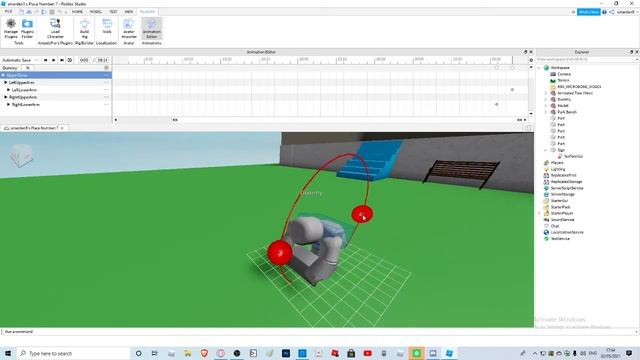
Task: Switch to the TEST ribbon tab
Action: [x=113, y=12]
